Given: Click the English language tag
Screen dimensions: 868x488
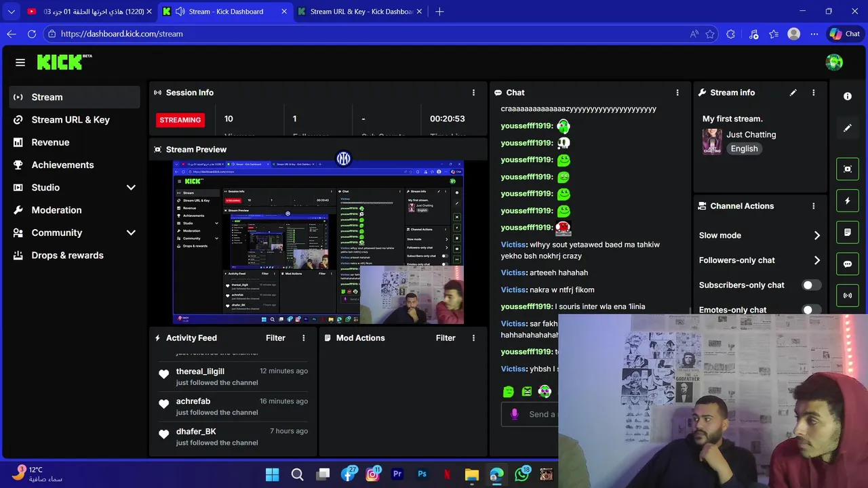Looking at the screenshot, I should (x=744, y=149).
